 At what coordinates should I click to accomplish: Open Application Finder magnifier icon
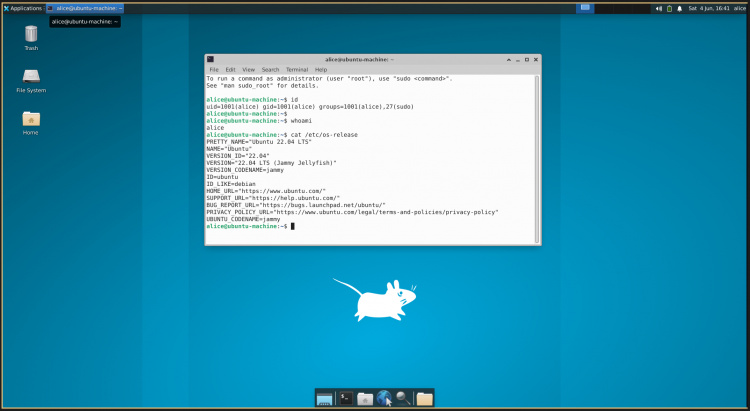[x=402, y=399]
